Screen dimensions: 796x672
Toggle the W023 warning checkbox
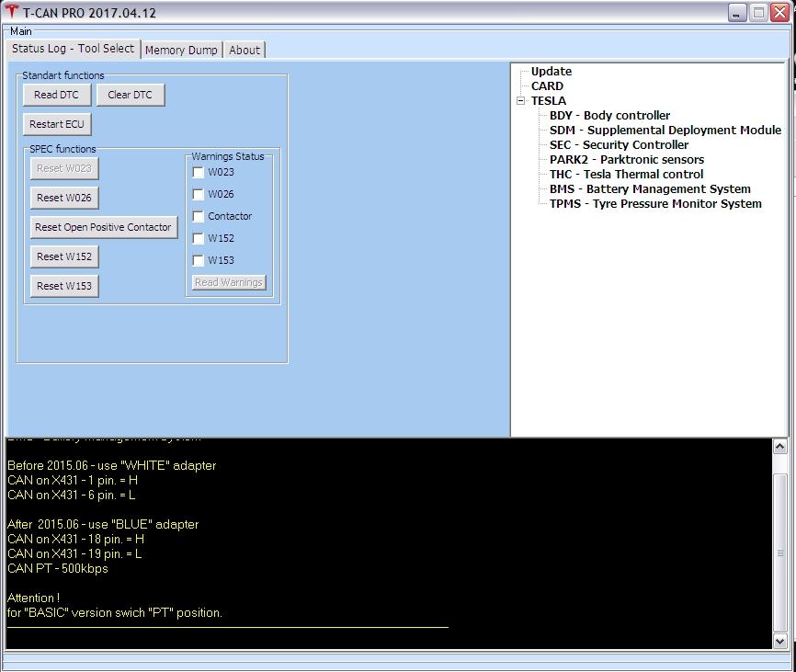(198, 172)
